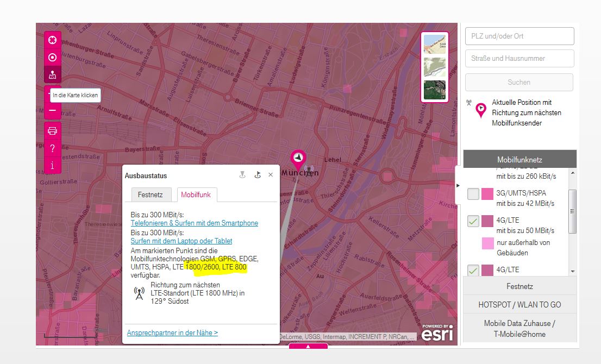The image size is (601, 364).
Task: Activate the locate-my-position target tool
Action: coord(53,58)
